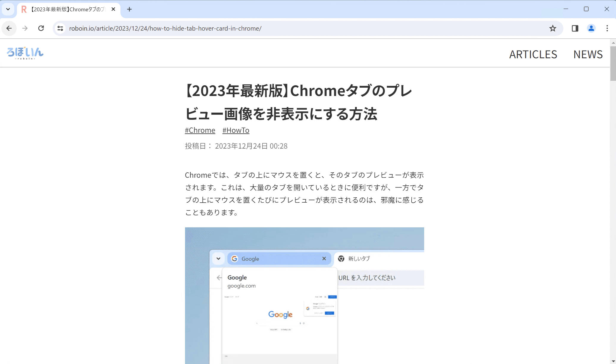View site information icon in address bar
The width and height of the screenshot is (616, 364).
[x=60, y=28]
